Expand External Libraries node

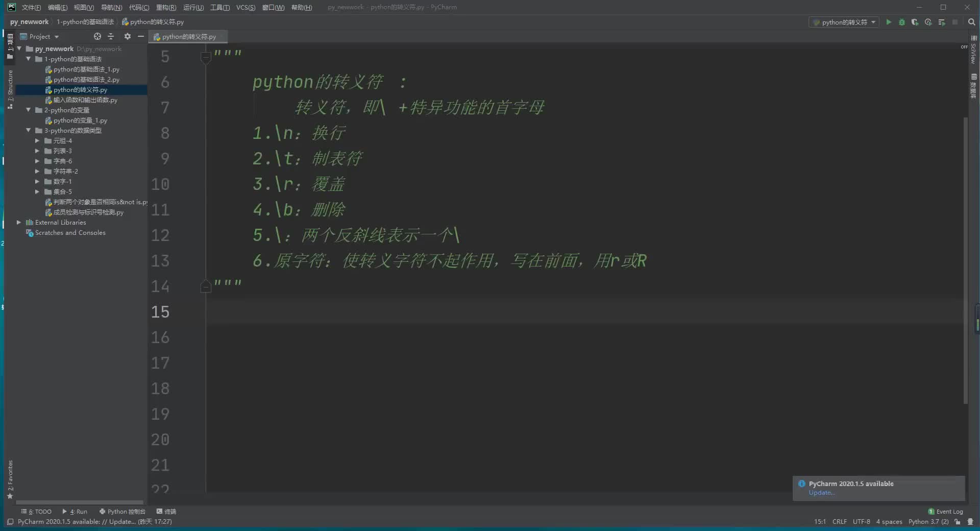tap(19, 222)
